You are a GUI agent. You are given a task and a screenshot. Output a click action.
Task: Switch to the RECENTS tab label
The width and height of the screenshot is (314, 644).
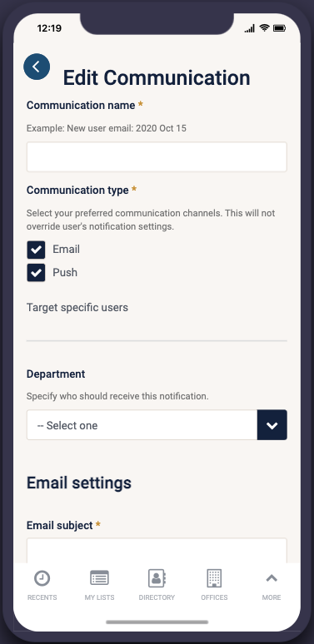tap(42, 597)
